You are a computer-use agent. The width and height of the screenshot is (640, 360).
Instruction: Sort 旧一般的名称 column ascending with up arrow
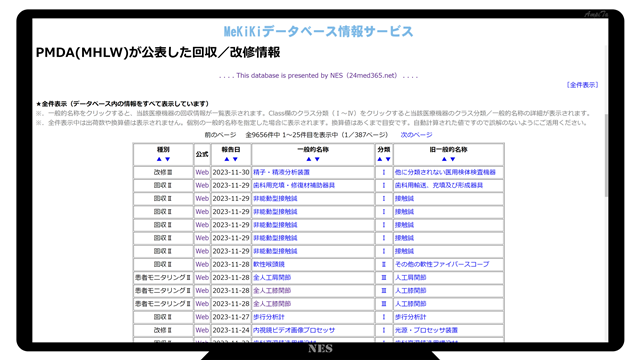pos(444,159)
